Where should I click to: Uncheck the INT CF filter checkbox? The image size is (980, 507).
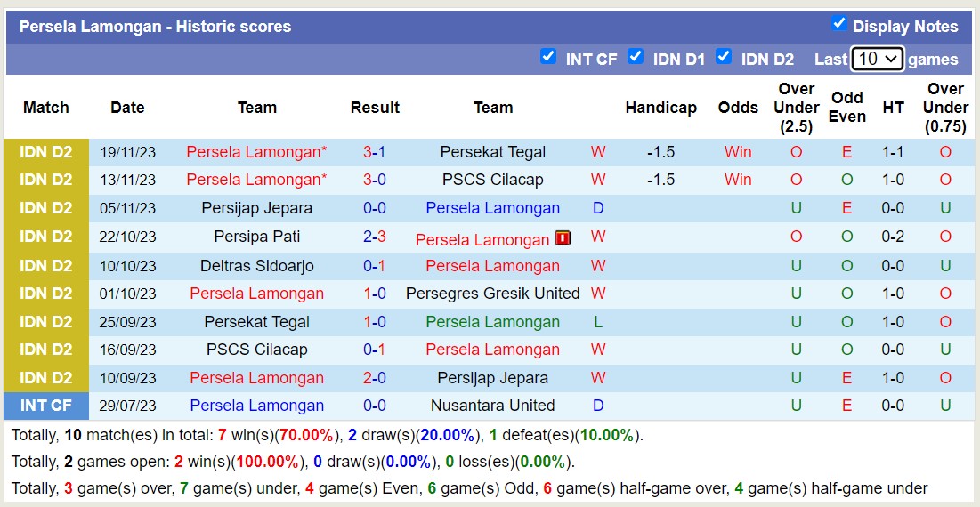click(548, 56)
